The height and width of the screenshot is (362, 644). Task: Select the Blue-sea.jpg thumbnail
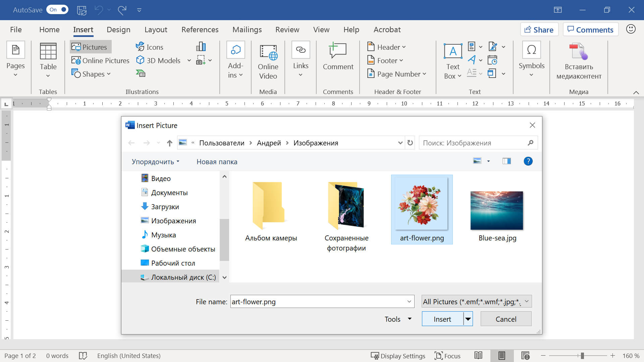click(497, 211)
